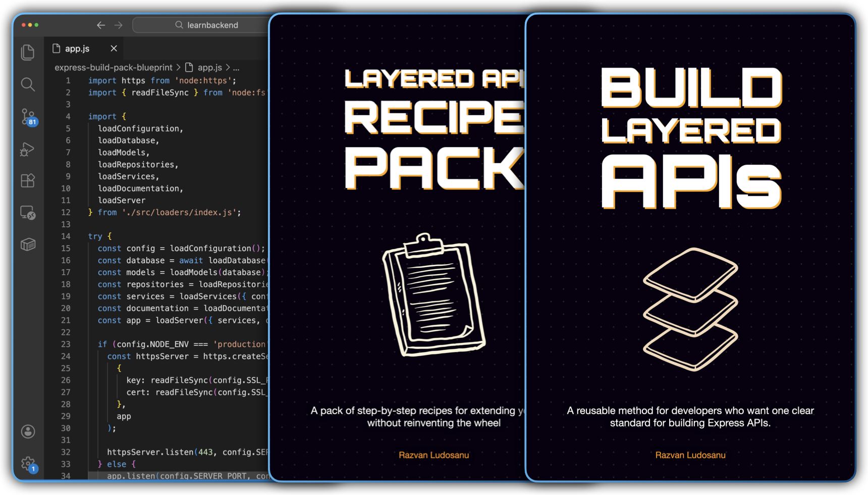Open the Run and Debug view
The image size is (868, 495).
click(27, 149)
